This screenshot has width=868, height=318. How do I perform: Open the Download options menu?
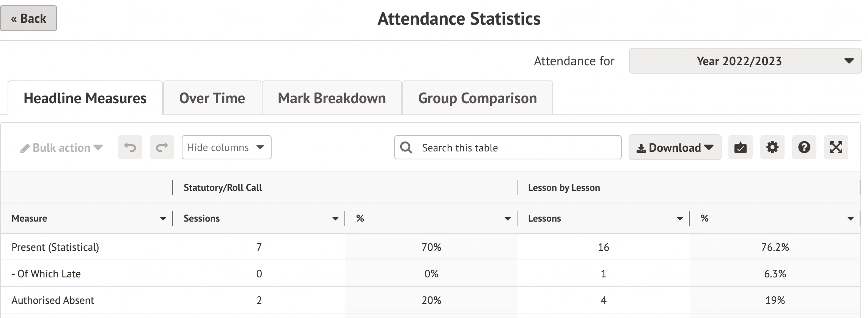click(x=675, y=147)
